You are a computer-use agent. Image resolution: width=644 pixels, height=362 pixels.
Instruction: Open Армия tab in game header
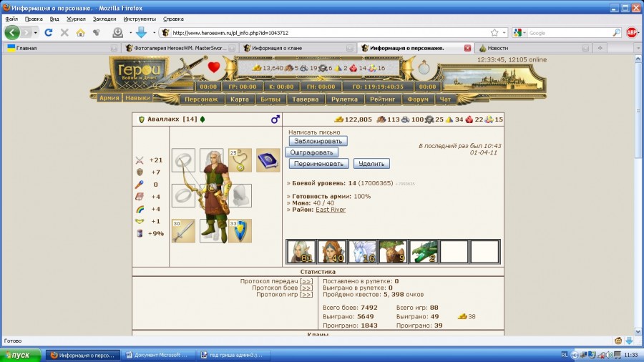[109, 98]
